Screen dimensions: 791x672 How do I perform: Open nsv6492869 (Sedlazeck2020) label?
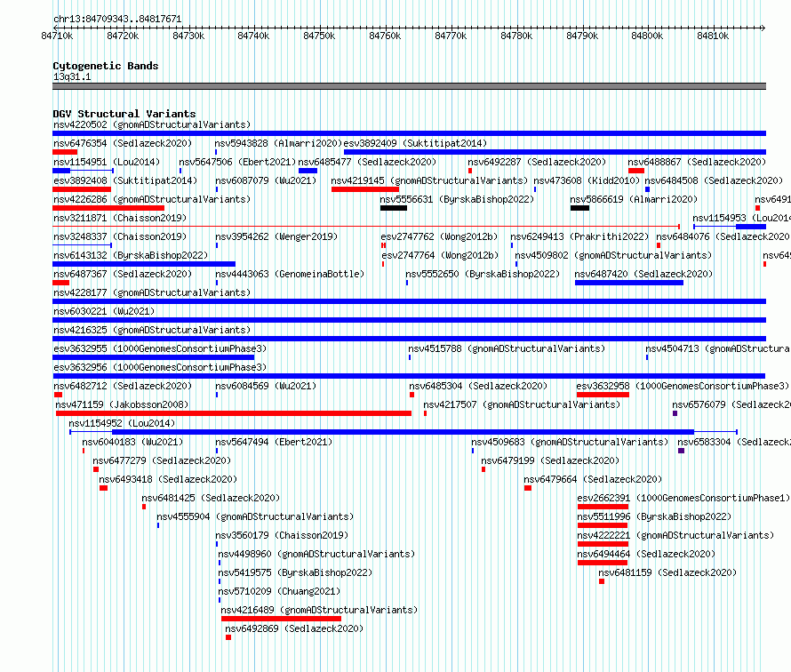pos(294,628)
